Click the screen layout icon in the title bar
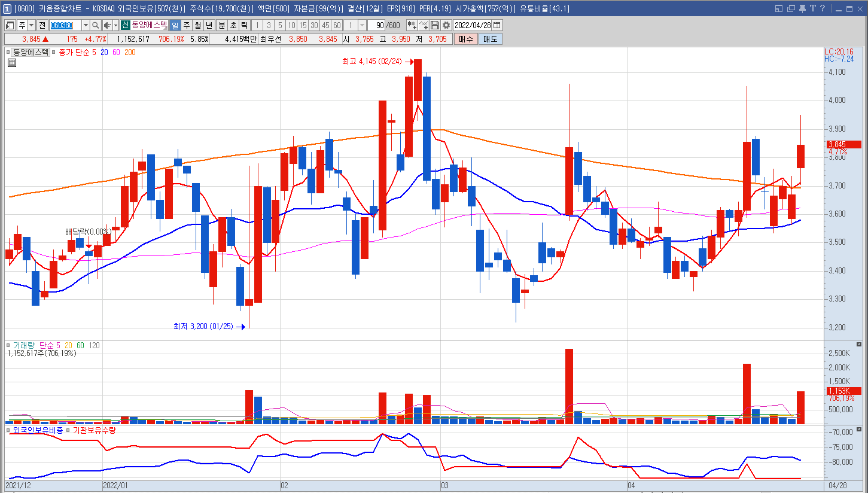Screen dimensions: 868x493 (778, 8)
